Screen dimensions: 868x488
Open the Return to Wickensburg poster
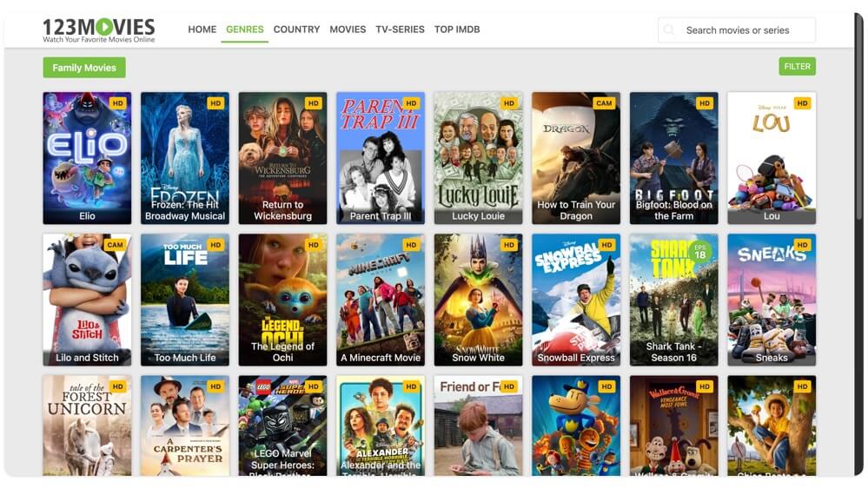click(283, 158)
